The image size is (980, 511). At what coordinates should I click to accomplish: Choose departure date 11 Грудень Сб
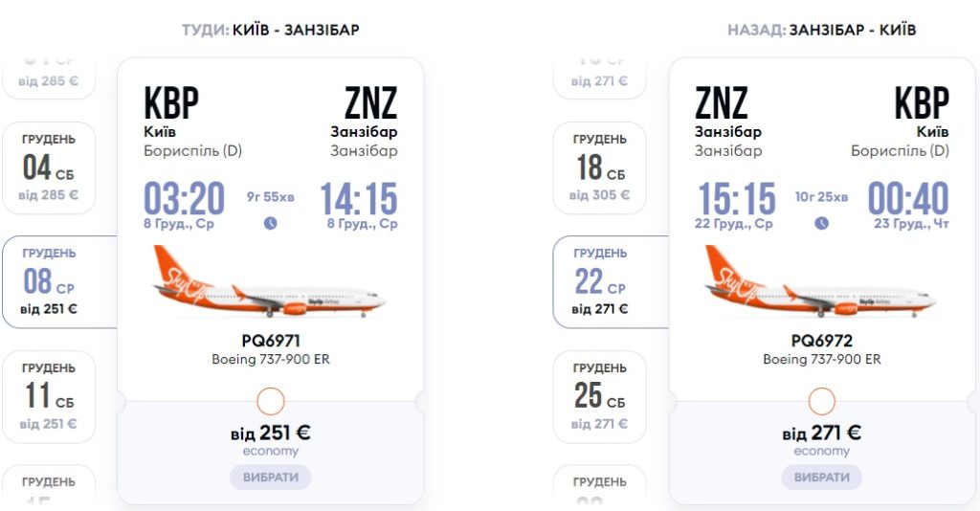49,396
